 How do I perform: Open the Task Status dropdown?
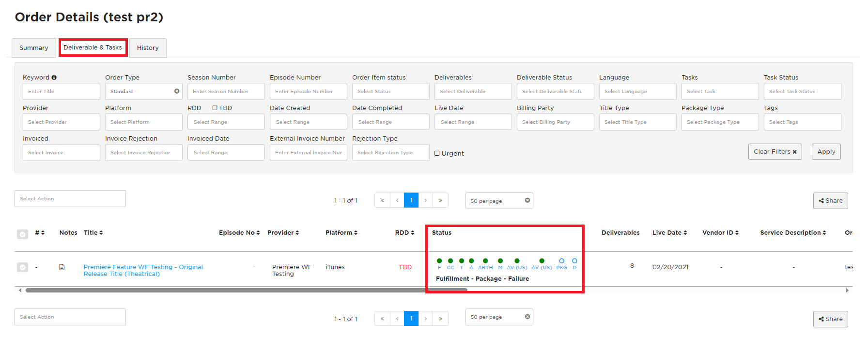802,91
